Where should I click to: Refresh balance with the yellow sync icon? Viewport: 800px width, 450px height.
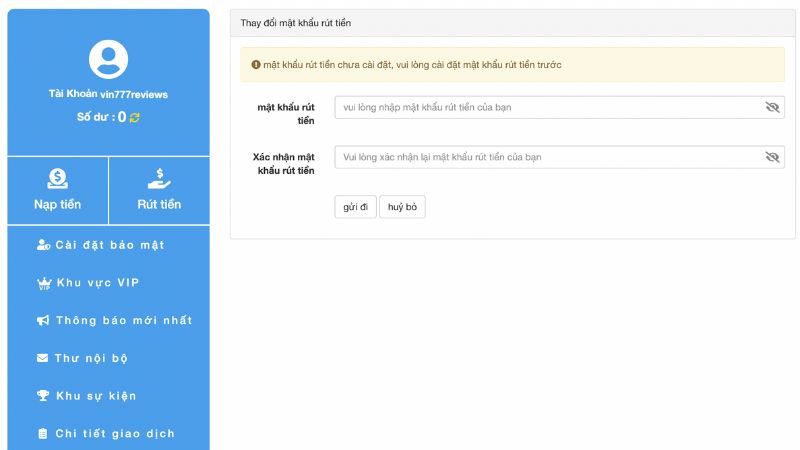click(x=135, y=117)
